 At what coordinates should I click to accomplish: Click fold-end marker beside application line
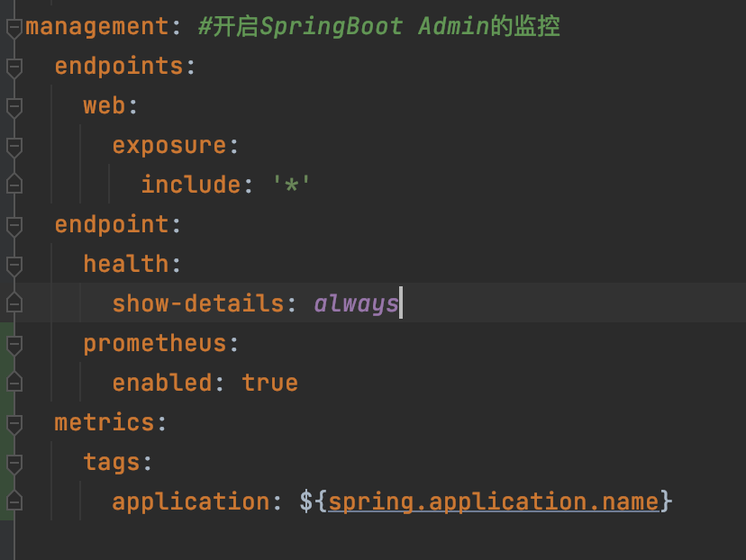point(14,501)
